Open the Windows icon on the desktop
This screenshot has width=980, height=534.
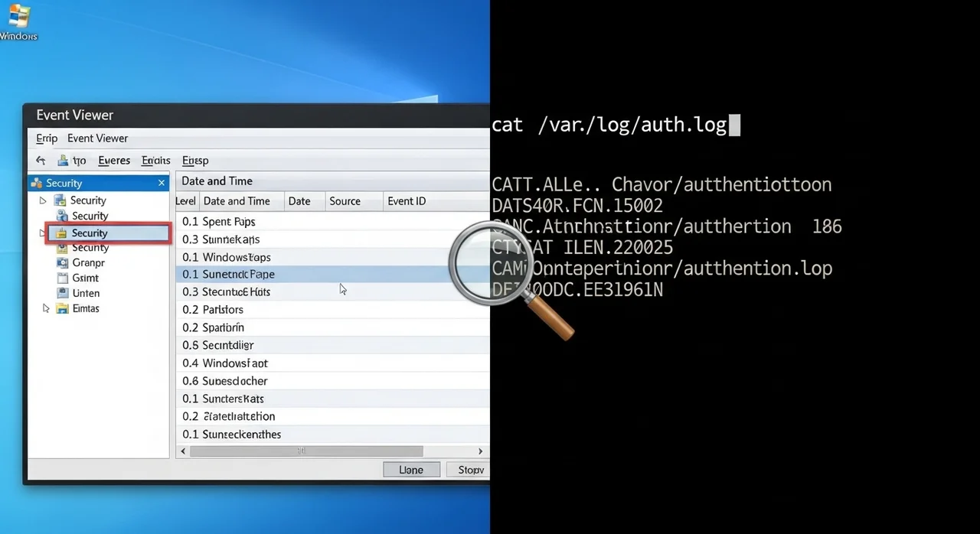pyautogui.click(x=17, y=17)
